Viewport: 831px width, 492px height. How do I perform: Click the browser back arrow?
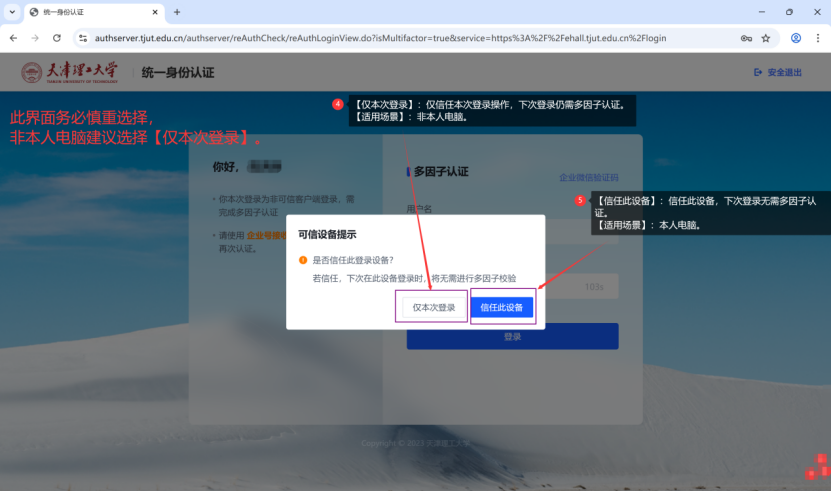13,38
